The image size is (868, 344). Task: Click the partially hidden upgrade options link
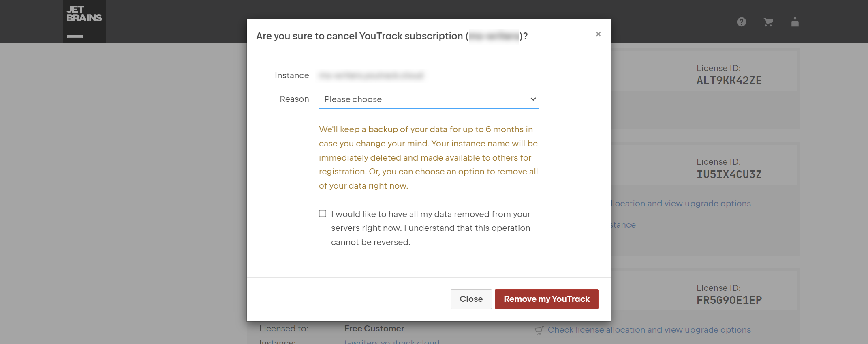(681, 204)
